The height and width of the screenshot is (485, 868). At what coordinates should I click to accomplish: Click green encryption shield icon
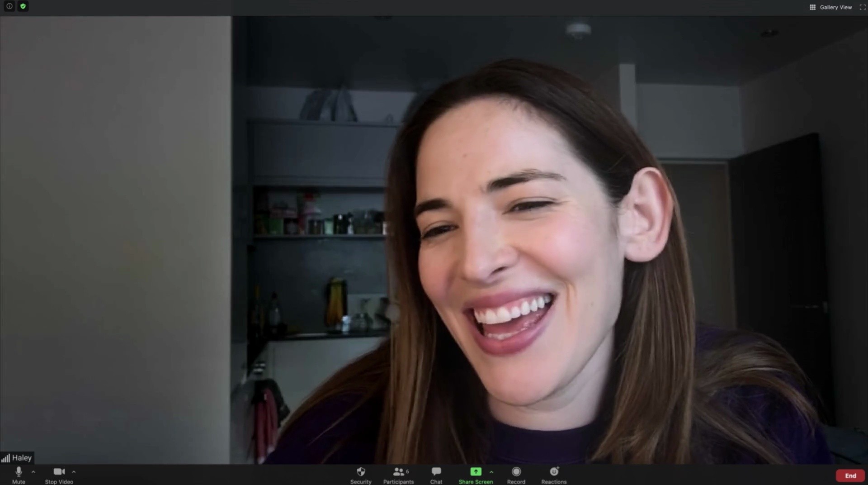click(23, 6)
